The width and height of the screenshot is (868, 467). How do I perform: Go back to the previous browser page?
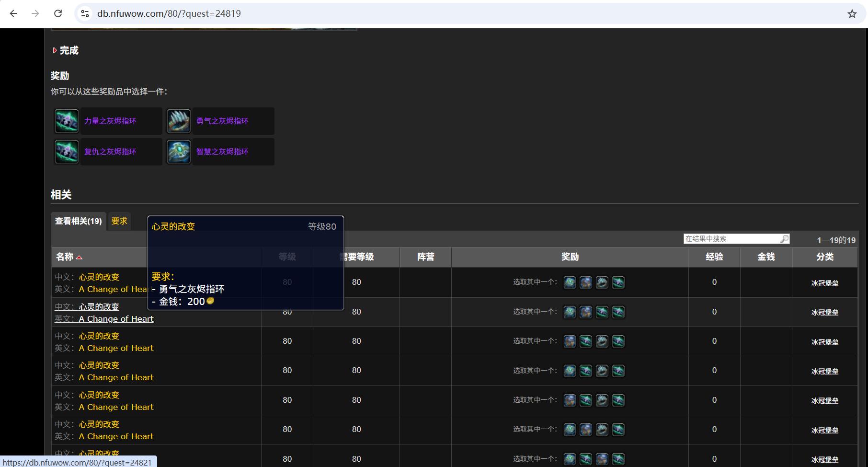click(x=13, y=13)
